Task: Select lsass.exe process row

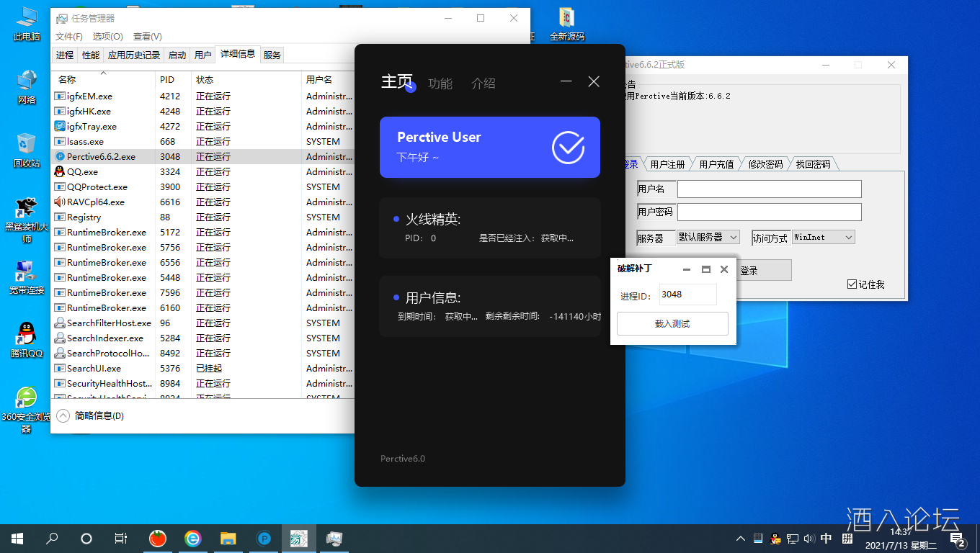Action: pyautogui.click(x=204, y=141)
